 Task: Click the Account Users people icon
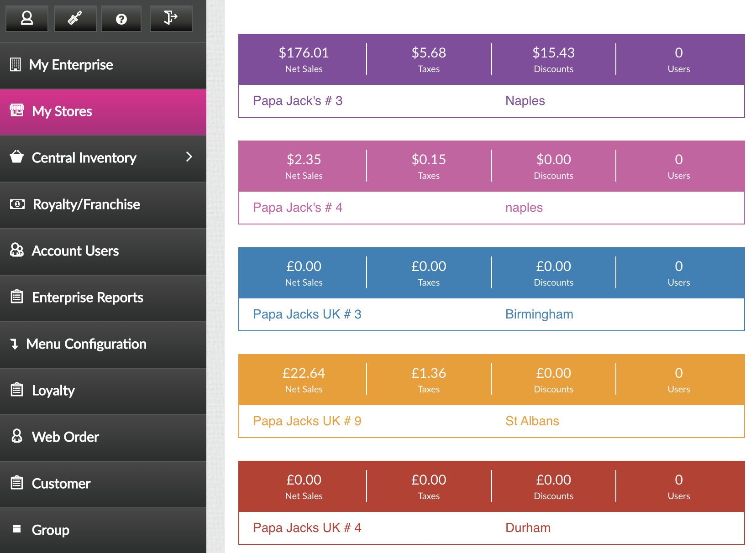pyautogui.click(x=17, y=250)
